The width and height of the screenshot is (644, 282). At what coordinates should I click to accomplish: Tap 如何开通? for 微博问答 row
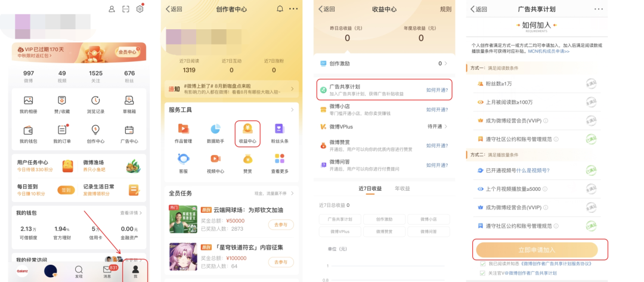pos(437,165)
